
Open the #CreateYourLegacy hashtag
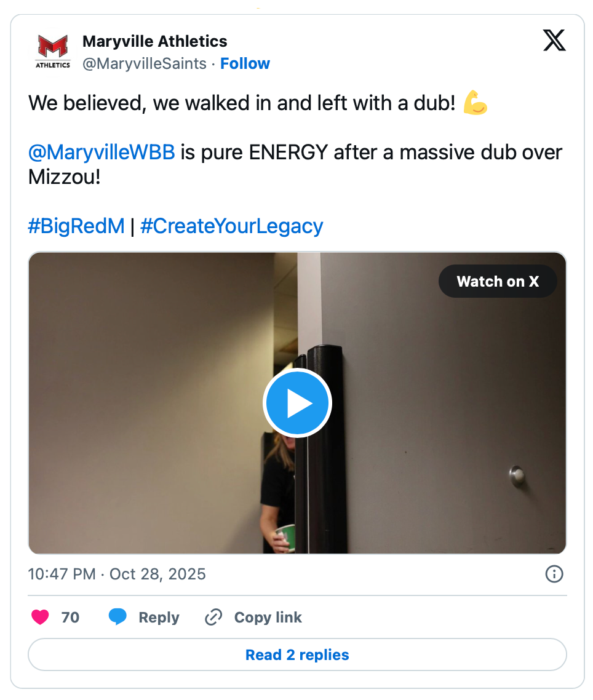click(x=231, y=226)
